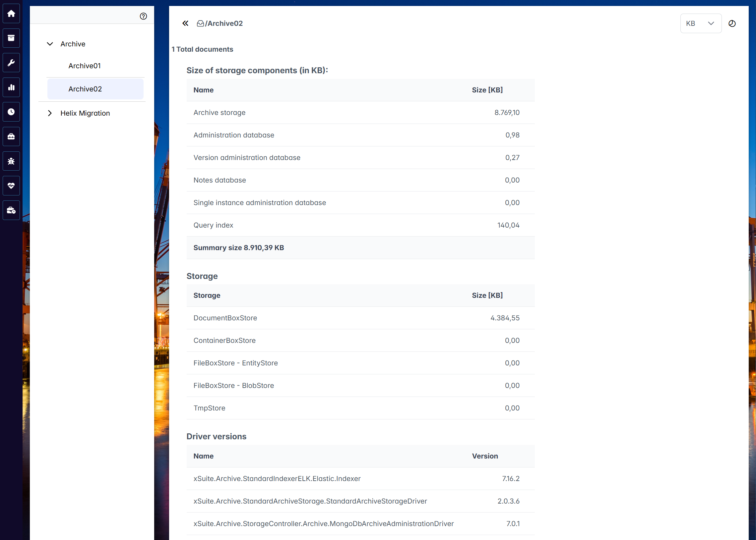756x540 pixels.
Task: Expand the Helix Migration node
Action: (x=50, y=113)
